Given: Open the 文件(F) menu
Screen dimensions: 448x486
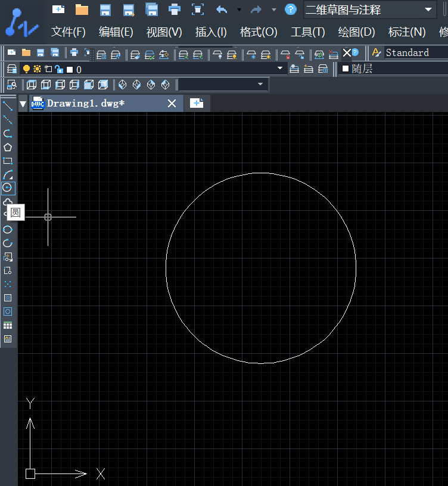Looking at the screenshot, I should pyautogui.click(x=68, y=32).
